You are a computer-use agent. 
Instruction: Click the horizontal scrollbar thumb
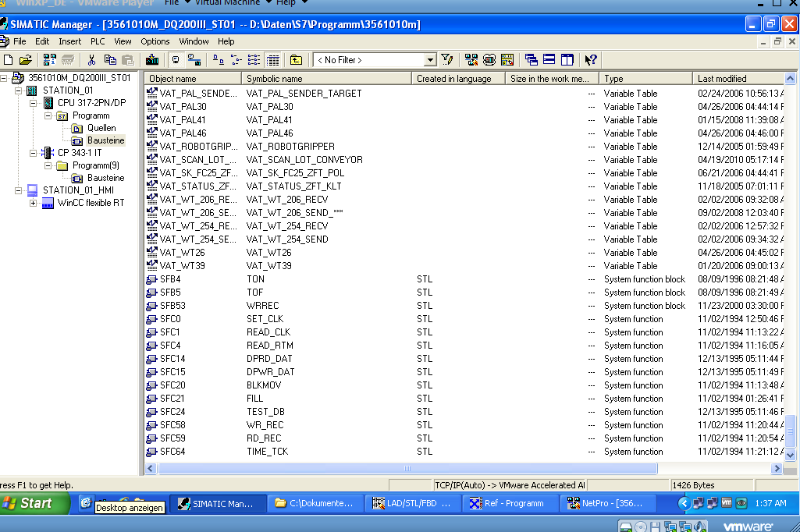[407, 468]
